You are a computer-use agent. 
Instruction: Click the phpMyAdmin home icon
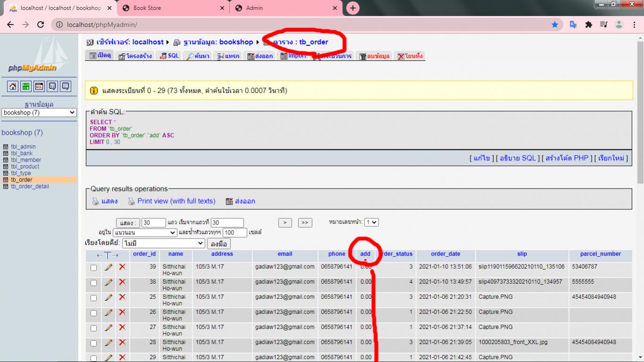coord(13,86)
